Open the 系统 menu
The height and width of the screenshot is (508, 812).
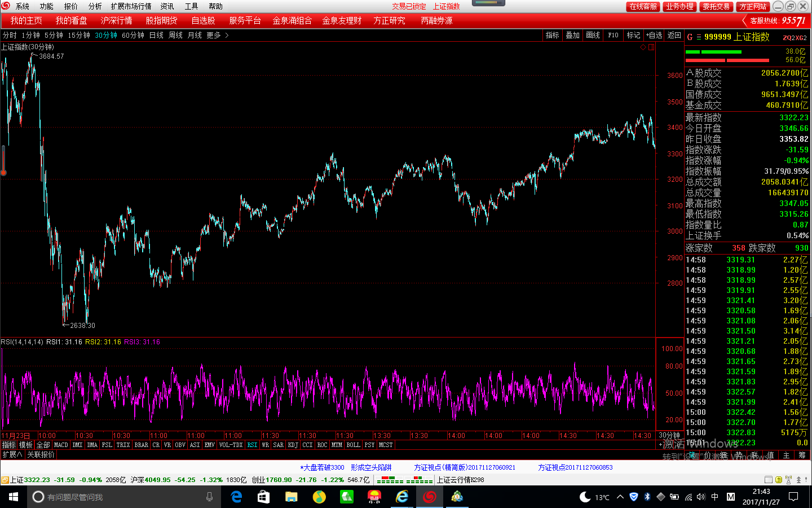(23, 6)
